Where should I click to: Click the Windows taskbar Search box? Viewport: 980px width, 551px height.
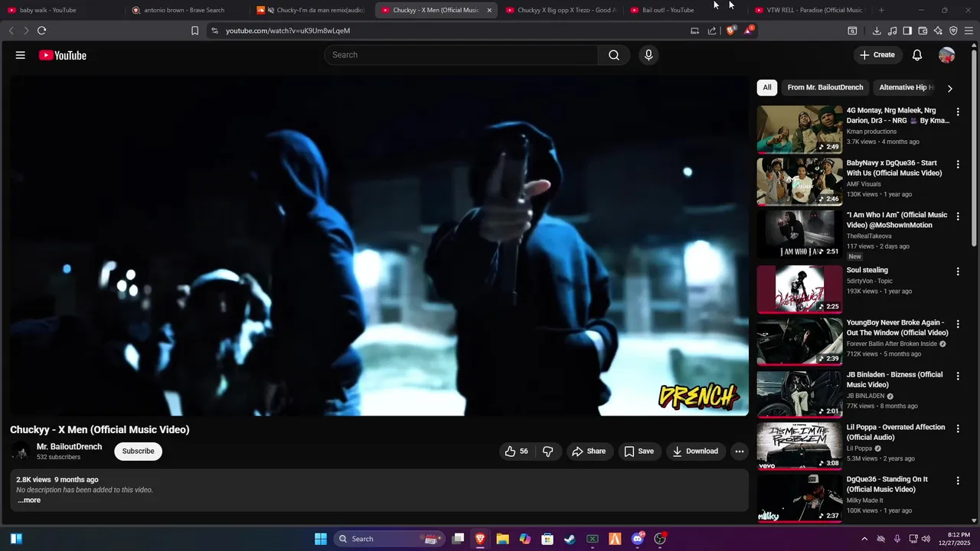[x=390, y=539]
